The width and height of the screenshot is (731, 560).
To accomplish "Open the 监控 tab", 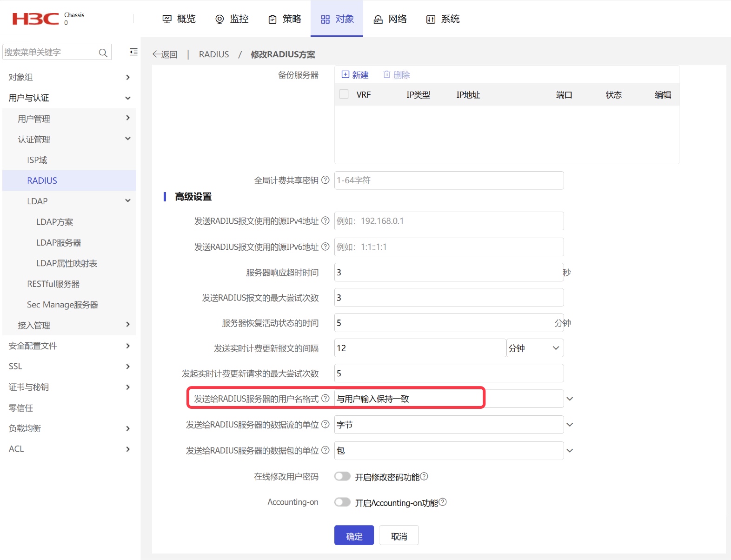I will [x=232, y=19].
